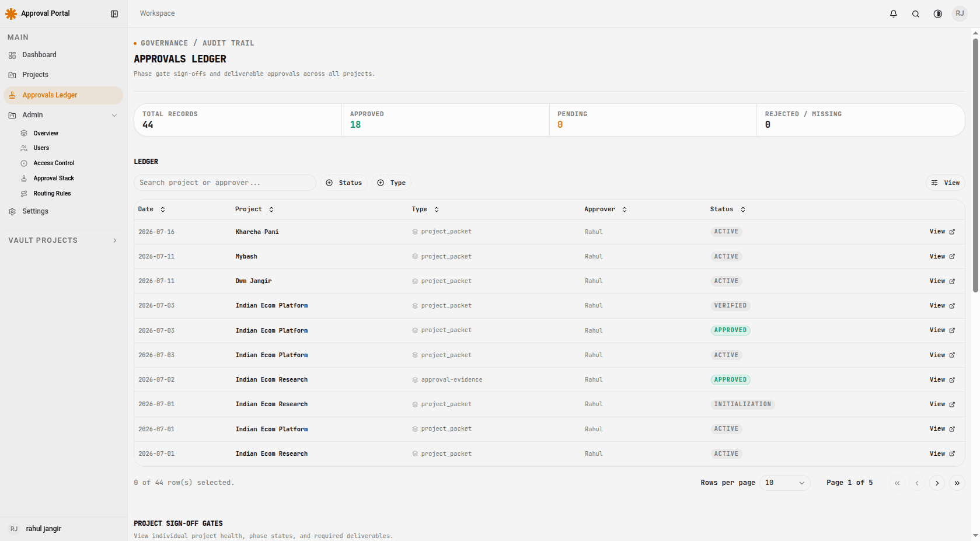Click the Dwm Jangir project name
The image size is (980, 541).
pyautogui.click(x=254, y=281)
